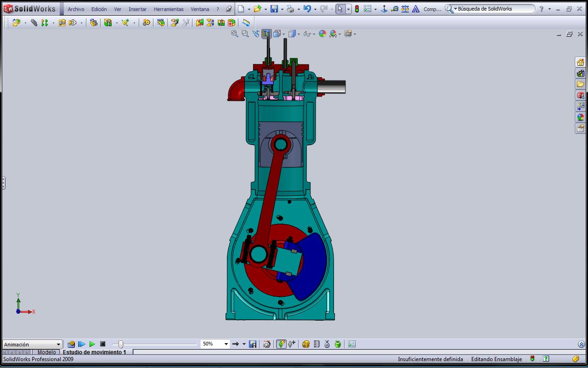Viewport: 588px width, 368px height.
Task: Open the Save dropdown arrow
Action: 282,9
